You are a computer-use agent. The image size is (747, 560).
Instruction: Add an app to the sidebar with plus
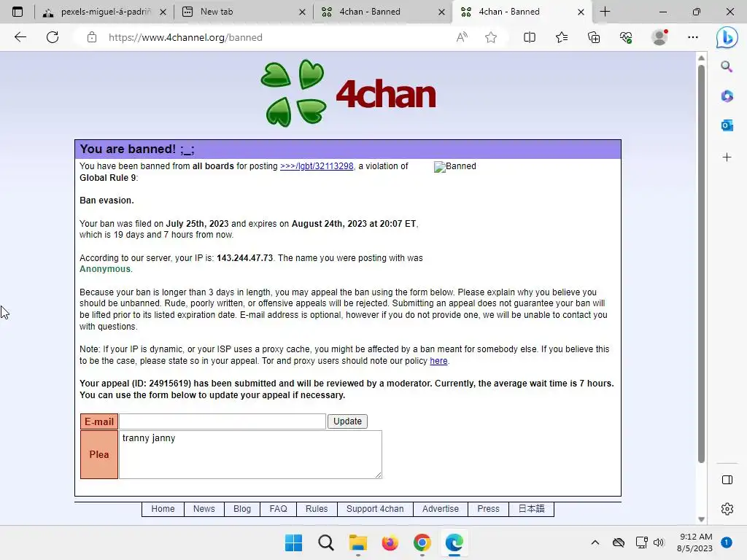coord(727,157)
